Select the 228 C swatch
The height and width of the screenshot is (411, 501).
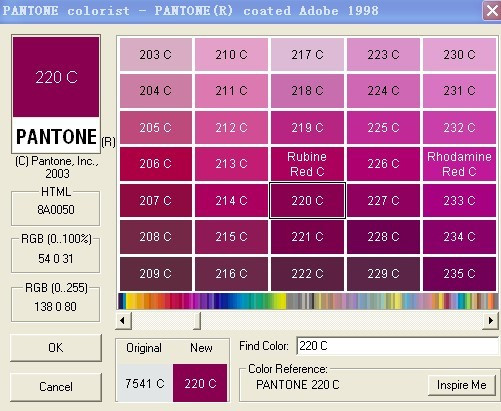(383, 237)
